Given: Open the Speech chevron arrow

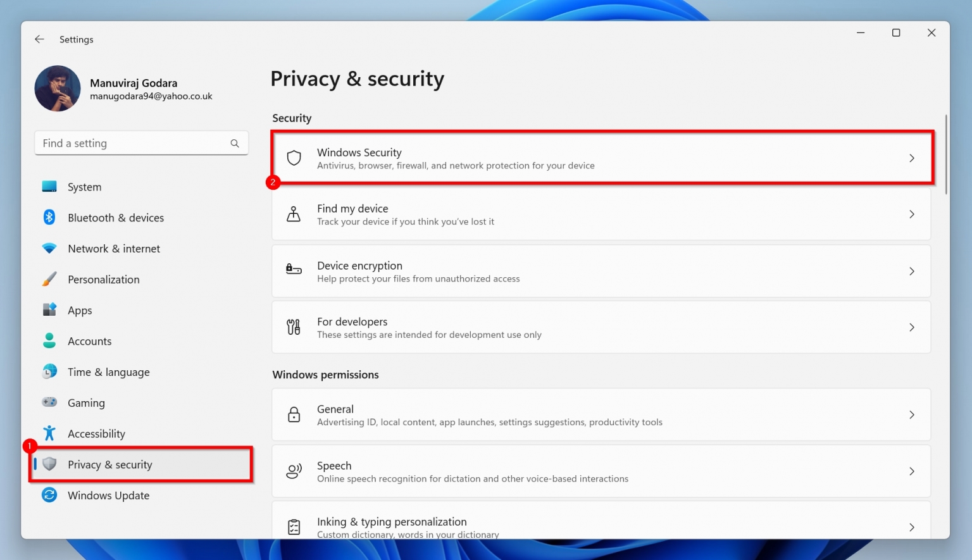Looking at the screenshot, I should click(x=911, y=471).
